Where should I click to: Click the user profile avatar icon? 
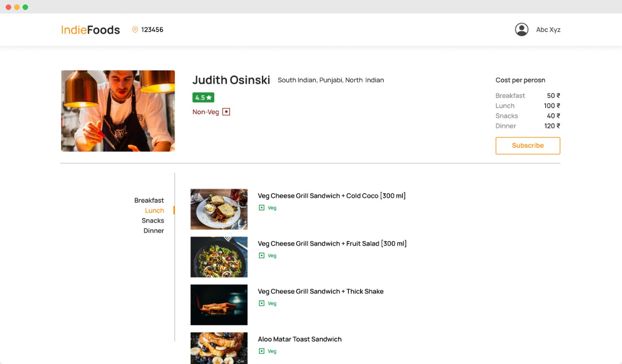pos(521,29)
